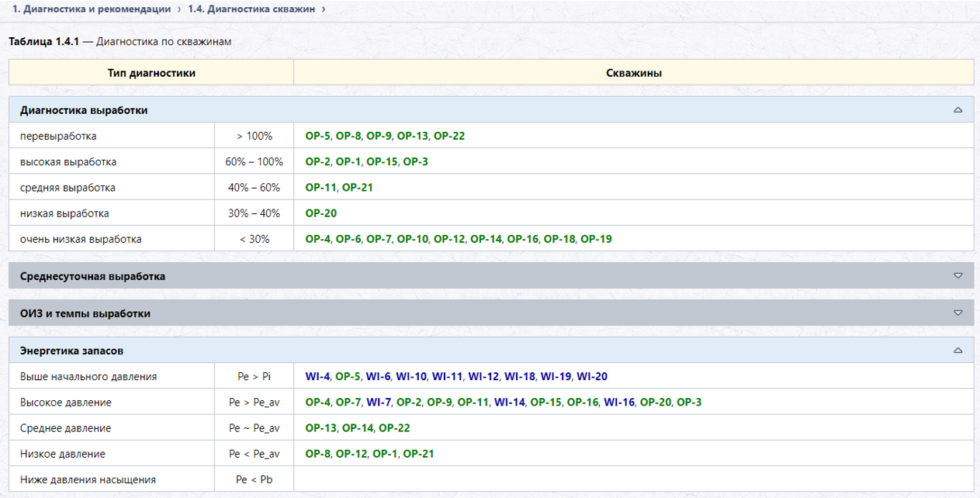Open well OP-5 in перевыработка row

[317, 136]
